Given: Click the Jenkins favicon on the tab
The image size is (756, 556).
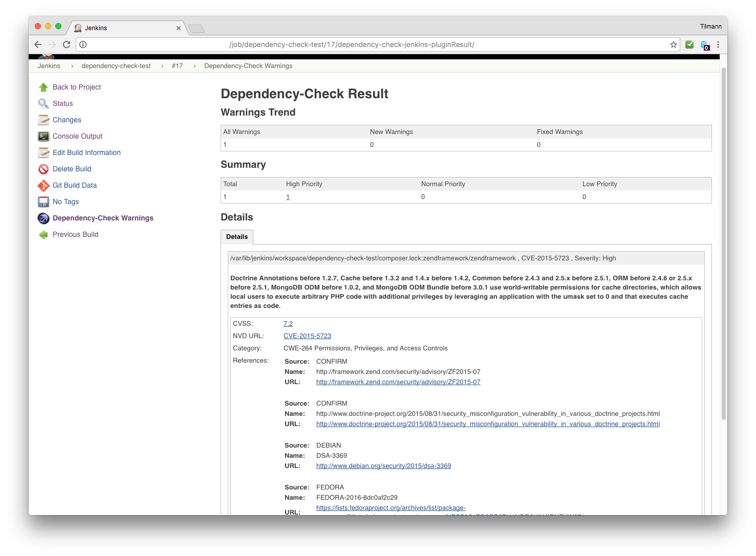Looking at the screenshot, I should click(x=78, y=28).
